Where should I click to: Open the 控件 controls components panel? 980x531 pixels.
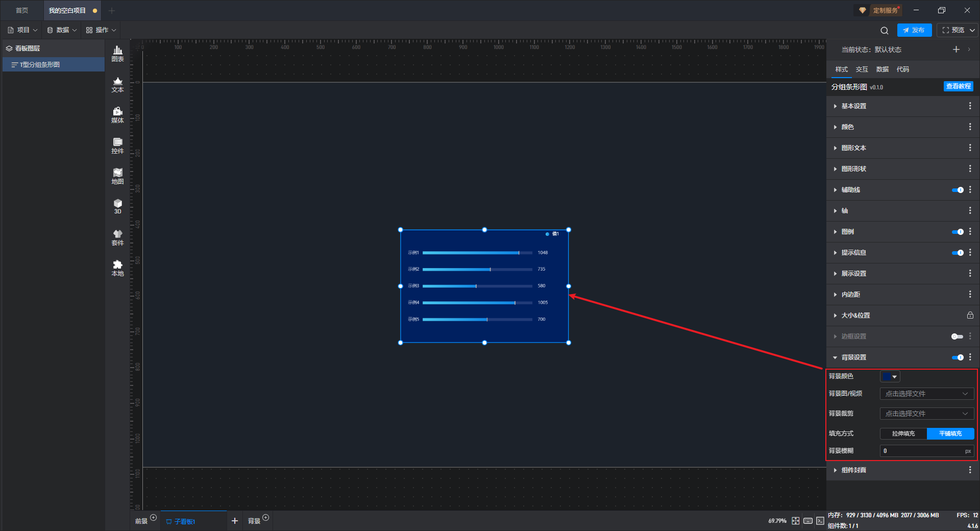coord(117,146)
